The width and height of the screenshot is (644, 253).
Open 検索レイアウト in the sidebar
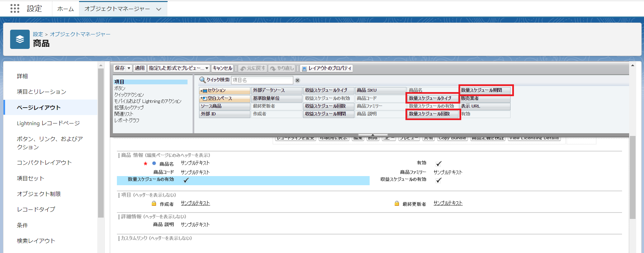[36, 241]
